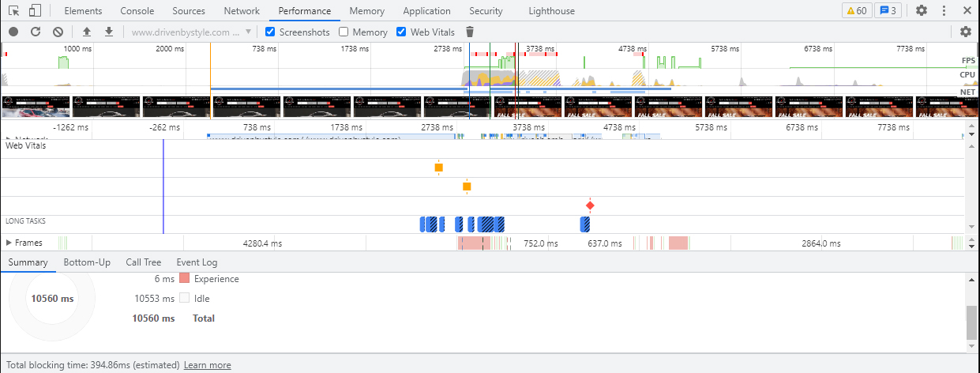Open the capture settings gear icon
Screen dimensions: 980x373
point(965,32)
